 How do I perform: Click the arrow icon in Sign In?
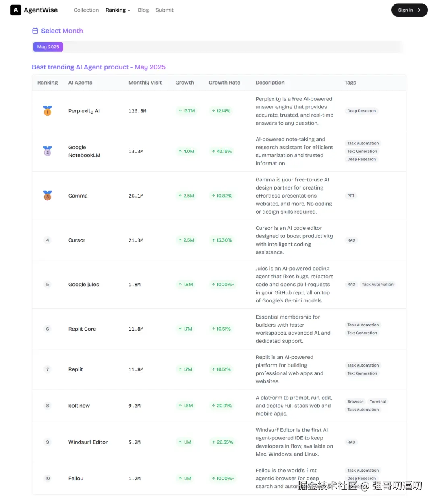click(x=419, y=10)
